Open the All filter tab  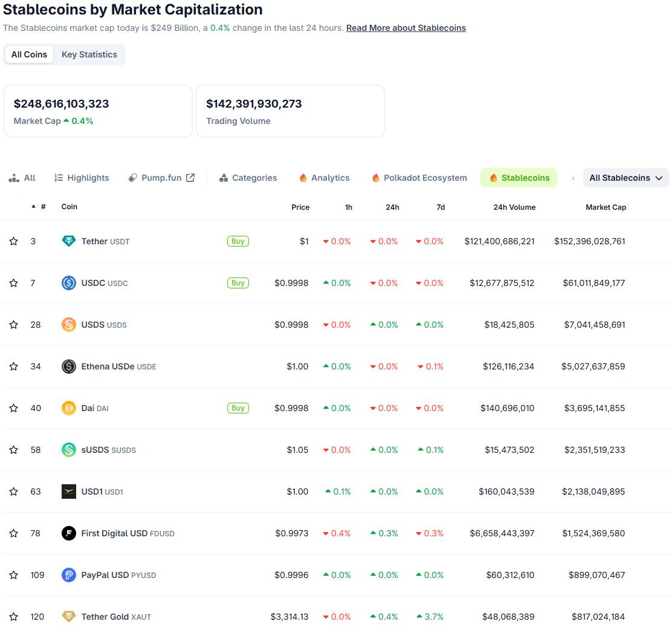22,178
